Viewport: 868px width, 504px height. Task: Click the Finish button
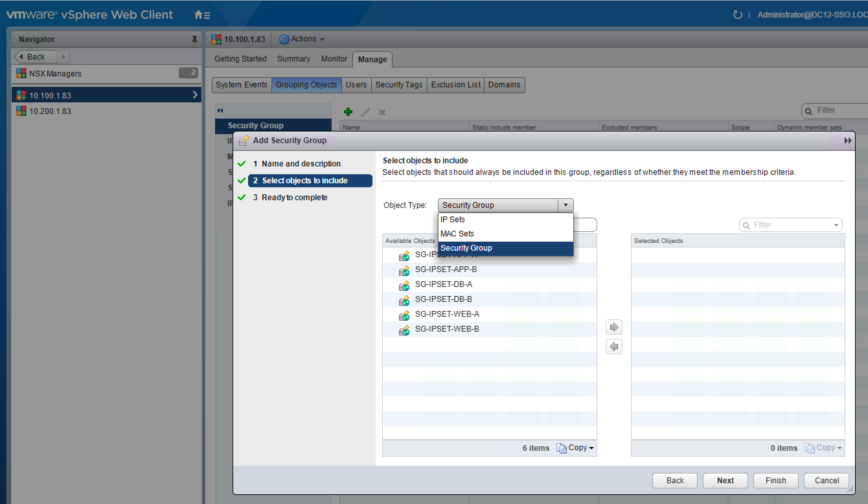click(775, 480)
